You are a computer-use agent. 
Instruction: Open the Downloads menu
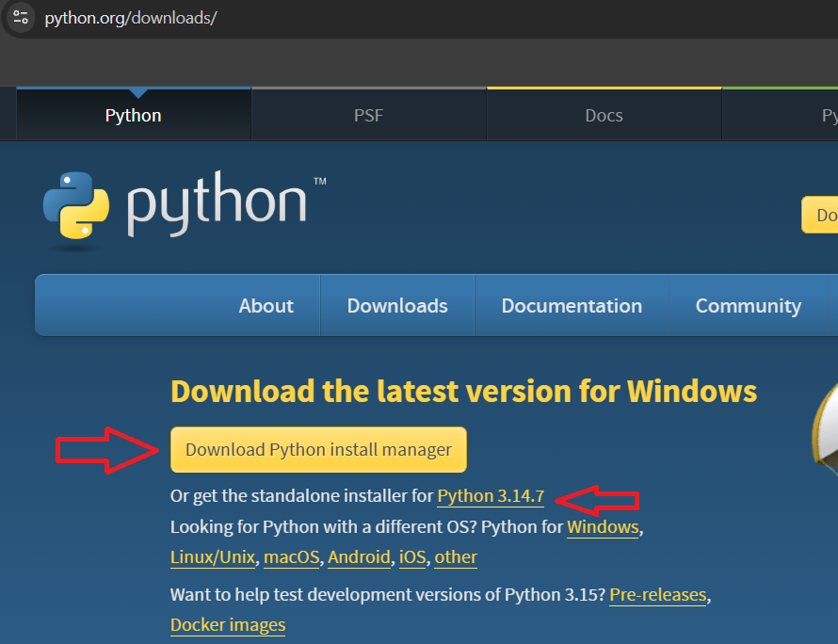coord(397,306)
